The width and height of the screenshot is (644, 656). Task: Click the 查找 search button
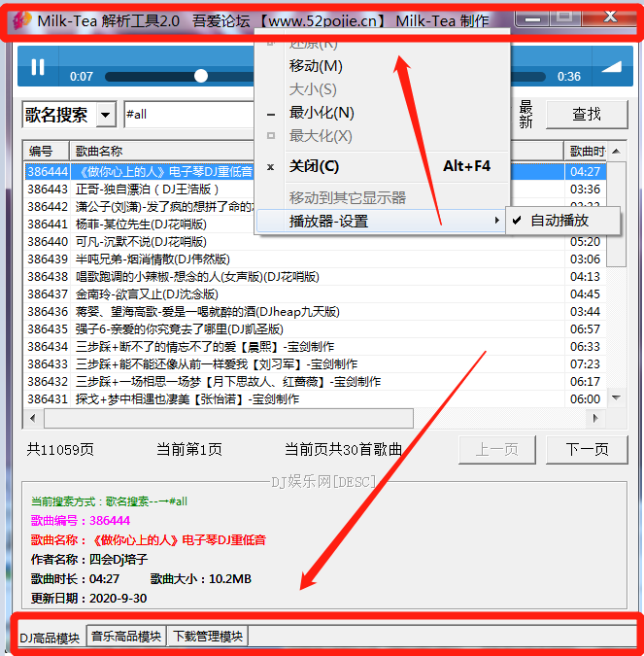click(x=587, y=115)
